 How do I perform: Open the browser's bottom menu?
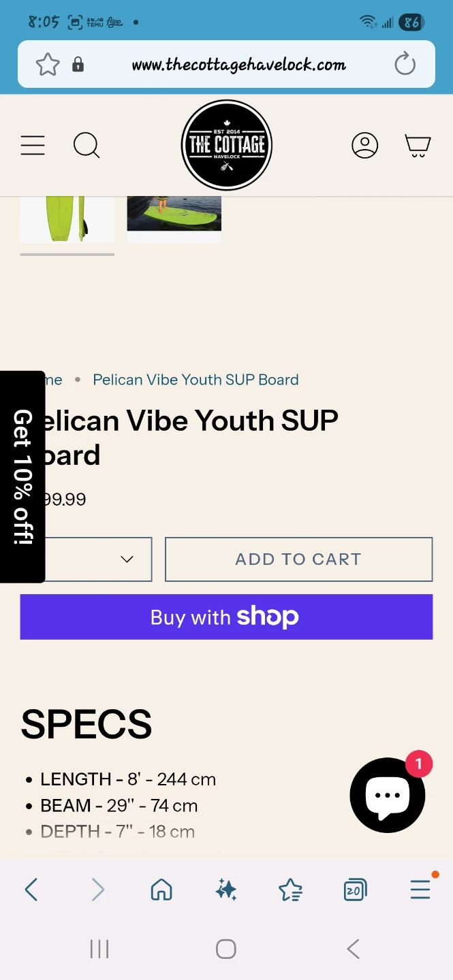pos(420,889)
